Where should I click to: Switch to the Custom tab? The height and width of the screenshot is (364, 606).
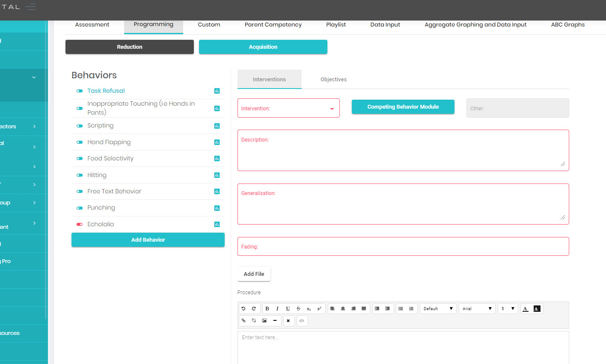coord(209,25)
